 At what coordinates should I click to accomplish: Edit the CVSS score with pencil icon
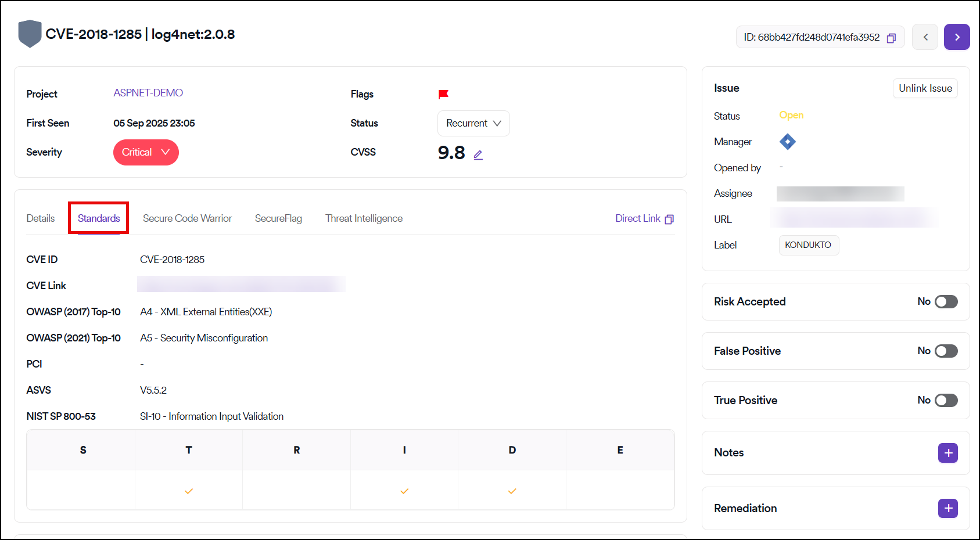(478, 155)
